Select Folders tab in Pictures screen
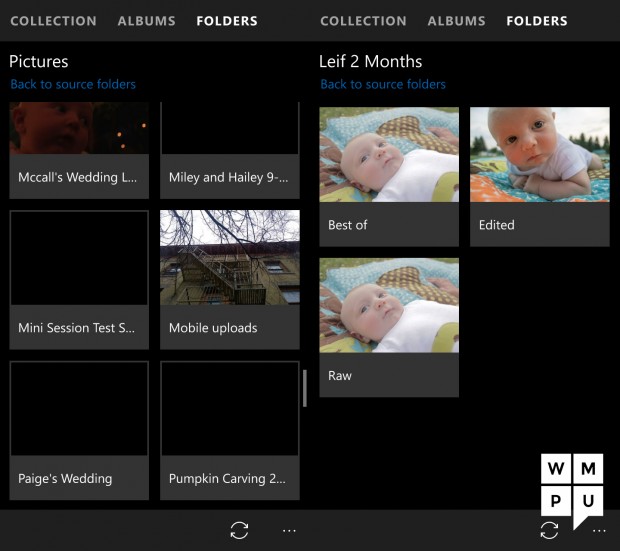 pyautogui.click(x=227, y=21)
